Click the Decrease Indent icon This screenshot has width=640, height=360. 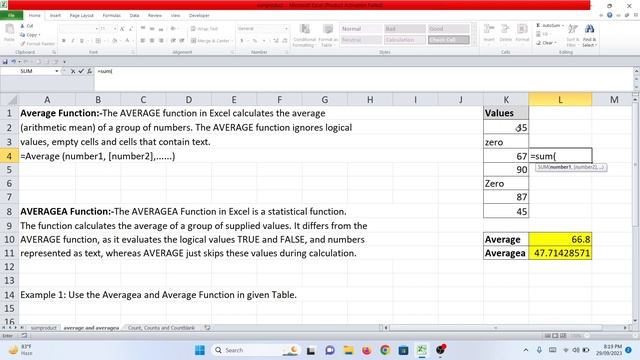[173, 41]
